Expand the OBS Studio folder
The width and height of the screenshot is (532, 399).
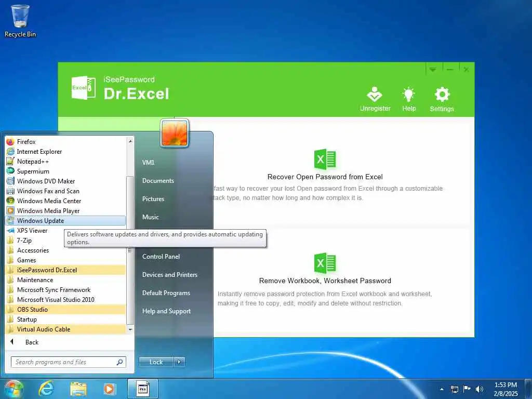pyautogui.click(x=65, y=309)
